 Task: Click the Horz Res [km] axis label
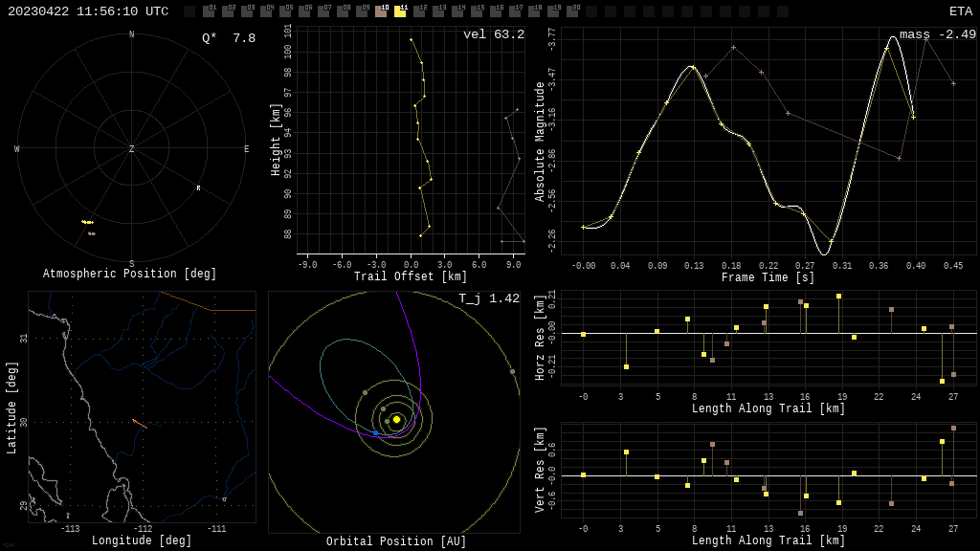pyautogui.click(x=540, y=338)
